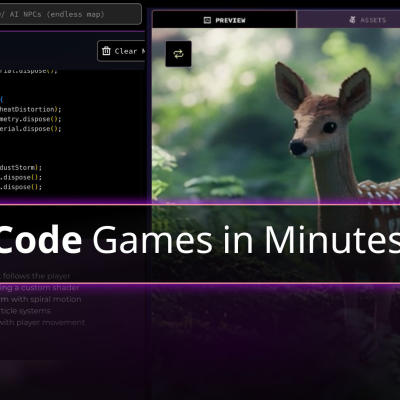Click the code line containing dustStorm
The image size is (400, 400).
(21, 167)
